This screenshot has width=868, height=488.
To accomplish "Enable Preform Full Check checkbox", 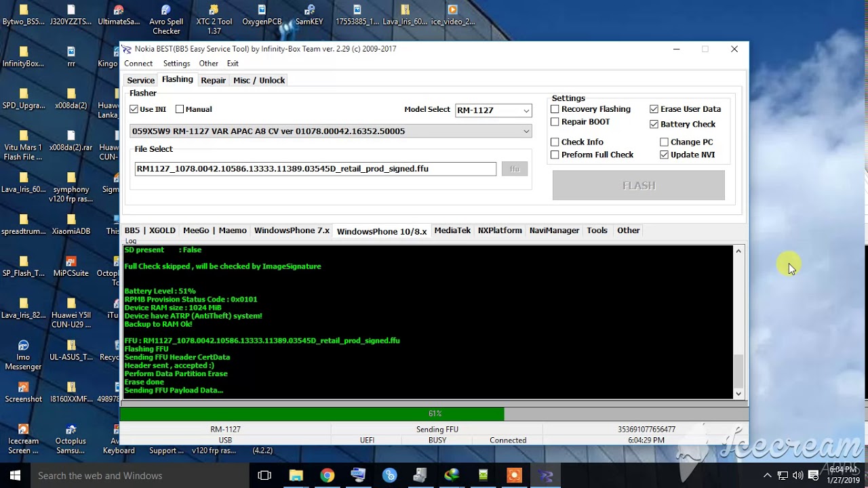I will point(555,155).
